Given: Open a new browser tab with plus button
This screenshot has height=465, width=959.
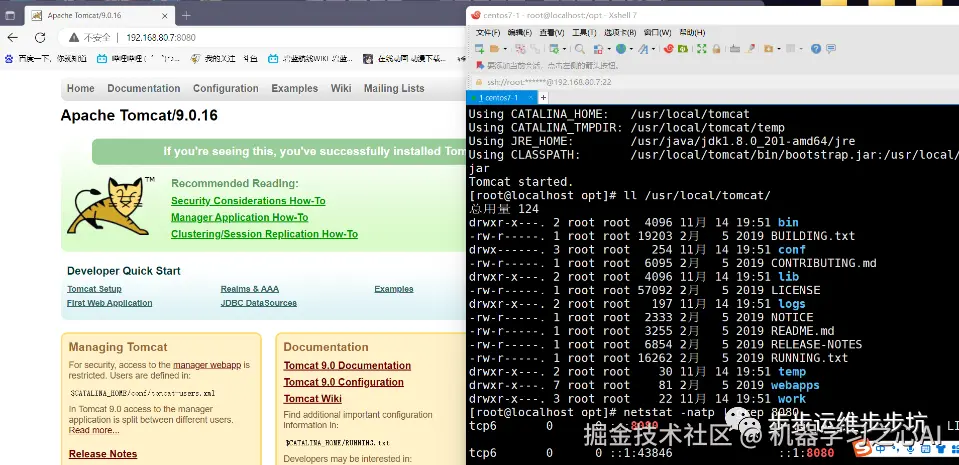Looking at the screenshot, I should pos(187,15).
